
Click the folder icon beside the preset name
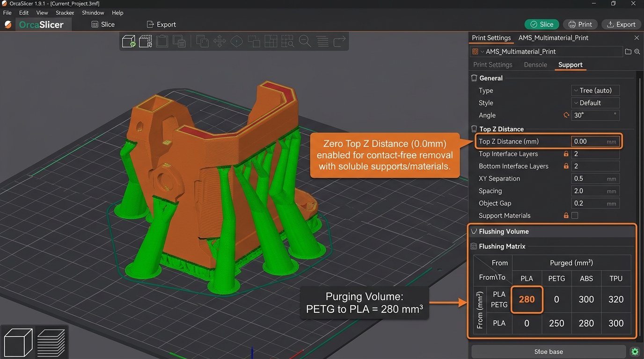pos(628,51)
